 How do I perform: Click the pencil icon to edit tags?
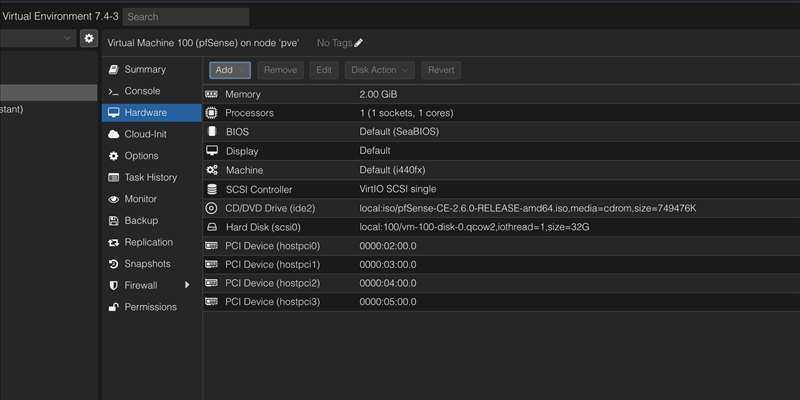click(x=359, y=43)
